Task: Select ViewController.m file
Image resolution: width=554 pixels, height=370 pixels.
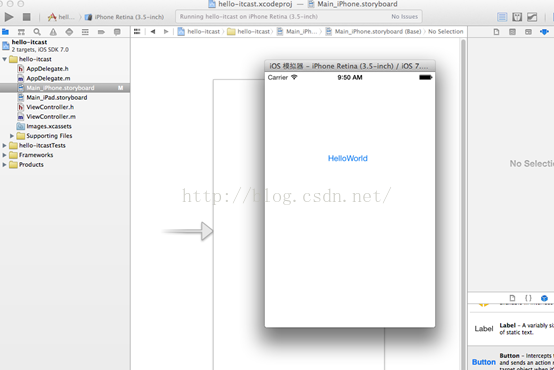Action: tap(51, 116)
